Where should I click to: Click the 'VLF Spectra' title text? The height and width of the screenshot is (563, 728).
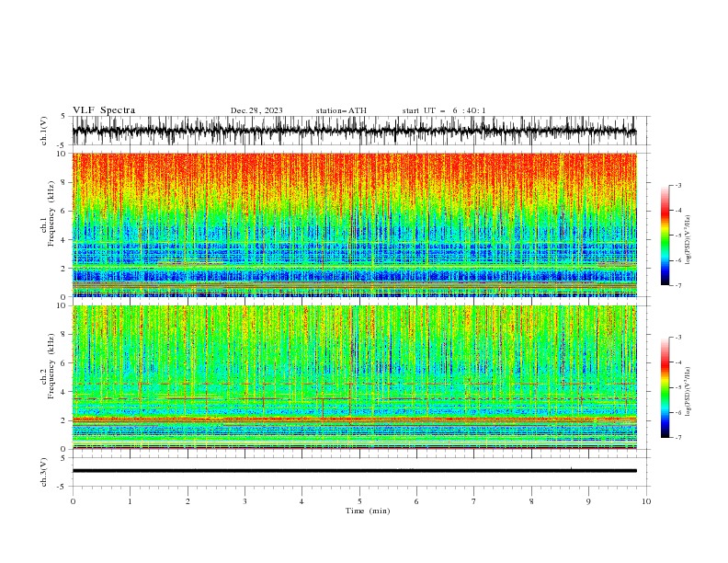104,110
